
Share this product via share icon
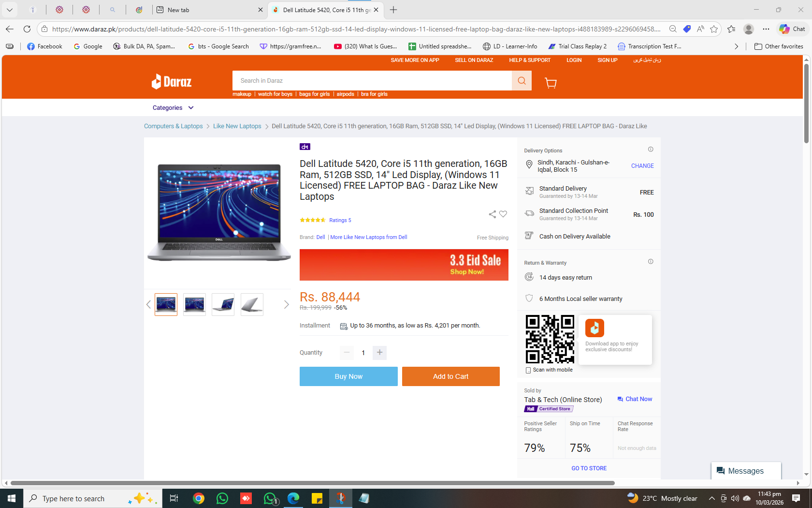(492, 214)
